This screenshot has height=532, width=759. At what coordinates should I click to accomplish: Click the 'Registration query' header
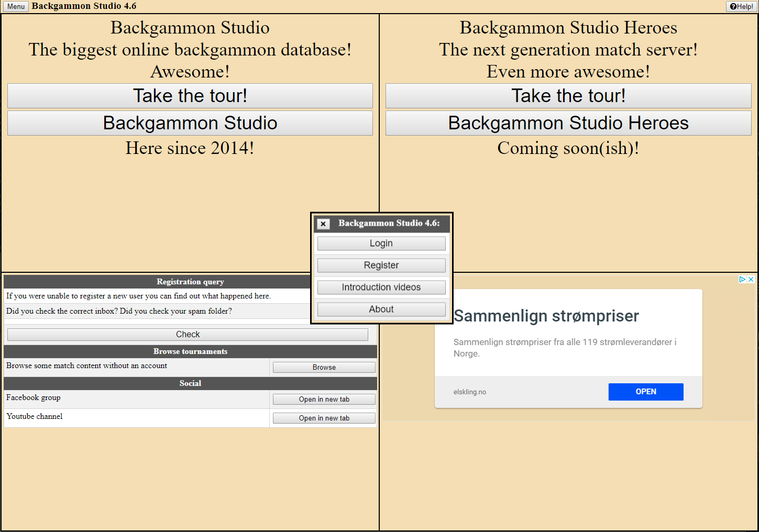pos(190,282)
